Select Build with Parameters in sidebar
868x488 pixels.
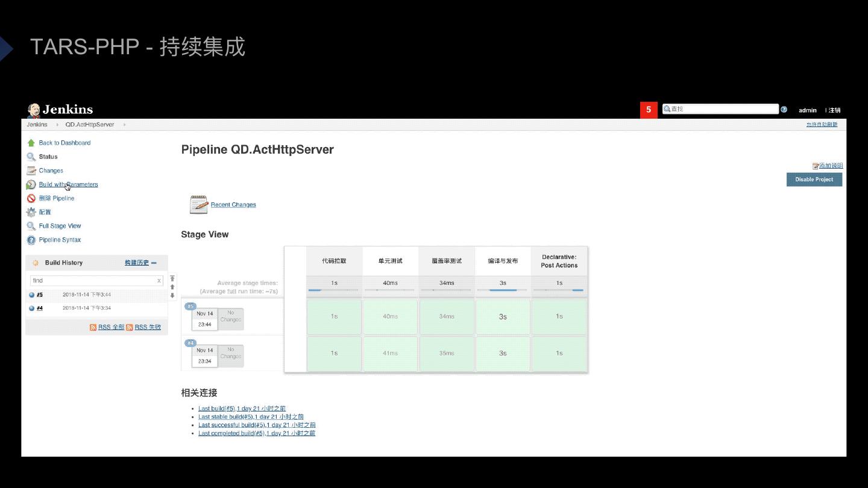[68, 184]
